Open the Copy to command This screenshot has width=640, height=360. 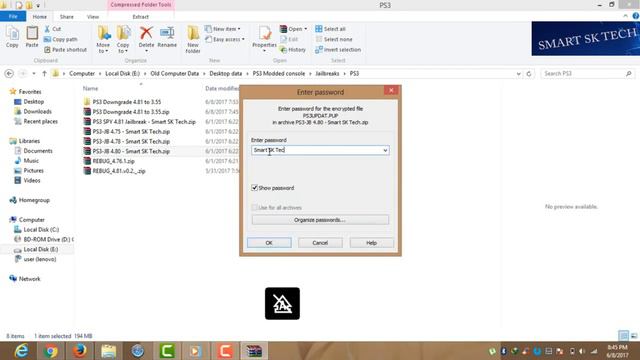pos(123,39)
